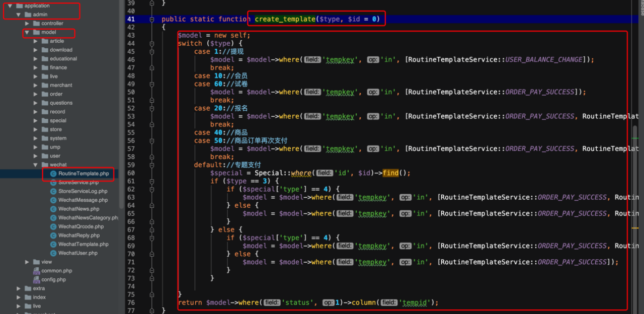The height and width of the screenshot is (314, 644).
Task: Expand the controller folder arrow
Action: 27,23
